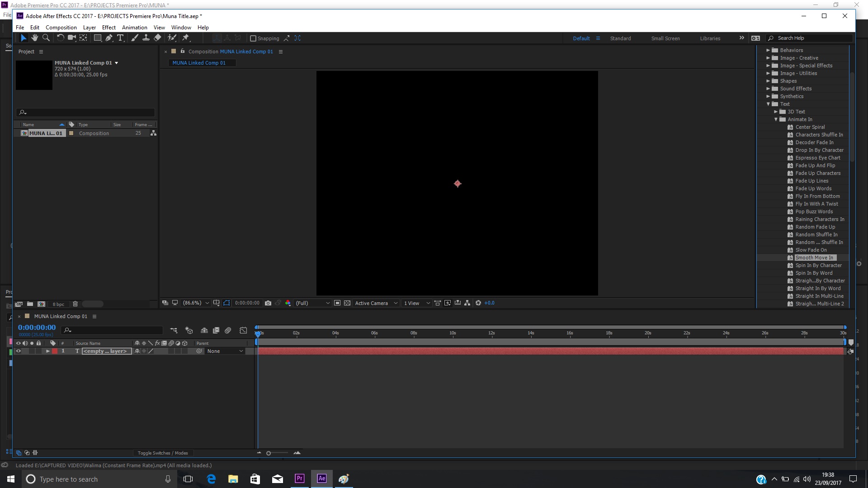Open the Graph Editor in the timeline
The image size is (868, 488).
coord(243,330)
